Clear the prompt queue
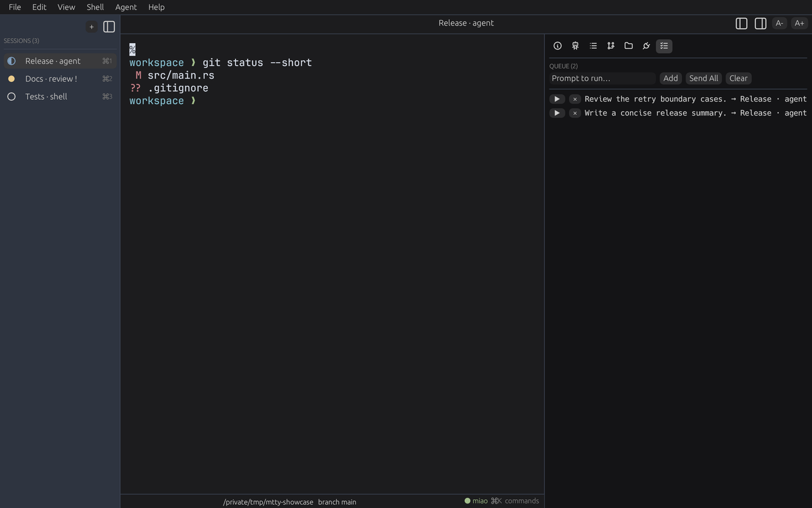 (x=738, y=78)
